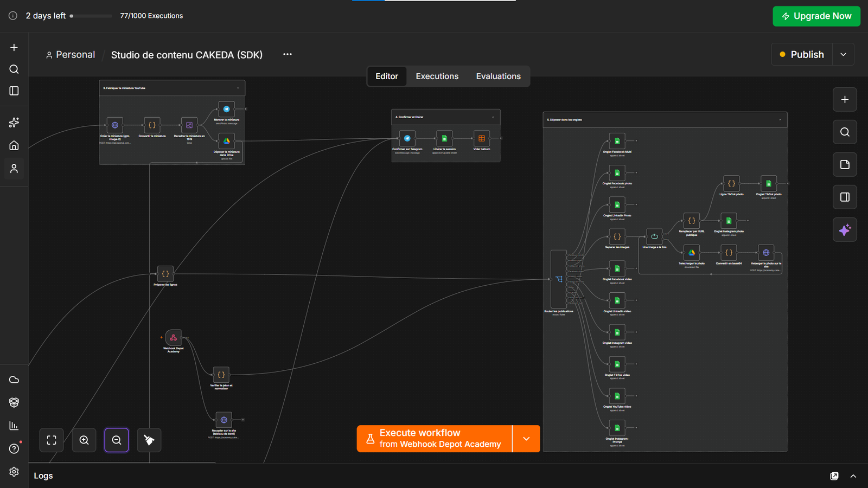This screenshot has width=868, height=488.
Task: Open search from the left sidebar
Action: [14, 69]
